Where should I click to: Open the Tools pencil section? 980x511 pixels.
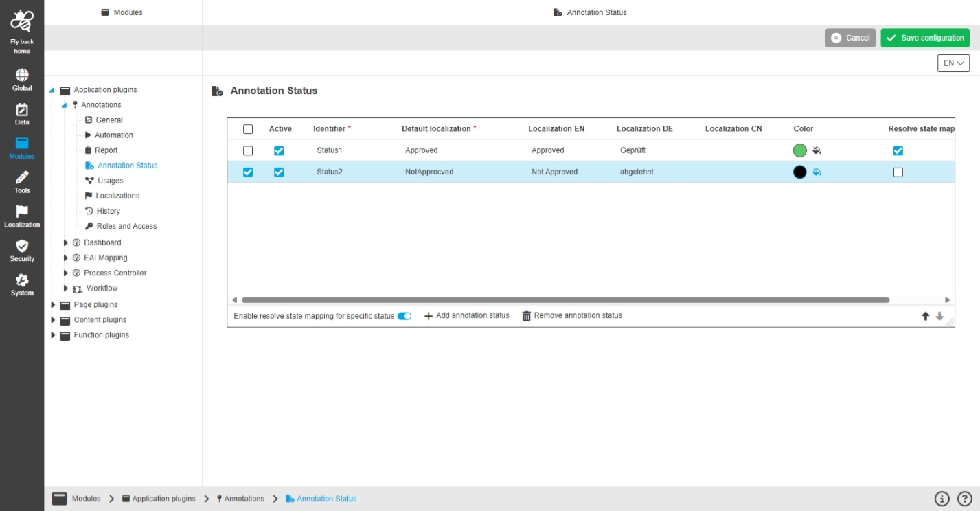click(22, 181)
